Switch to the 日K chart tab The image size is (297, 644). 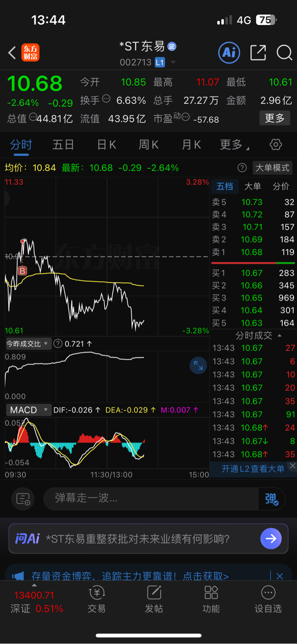click(106, 145)
